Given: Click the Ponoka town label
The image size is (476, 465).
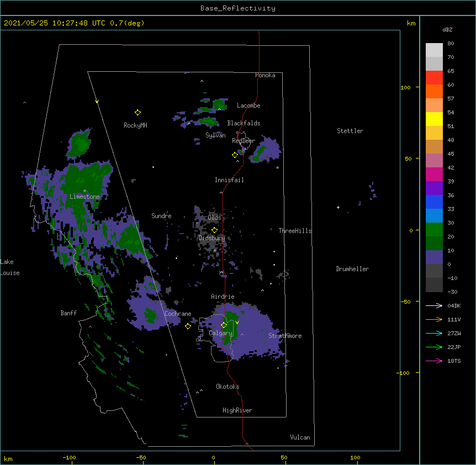Looking at the screenshot, I should click(265, 75).
